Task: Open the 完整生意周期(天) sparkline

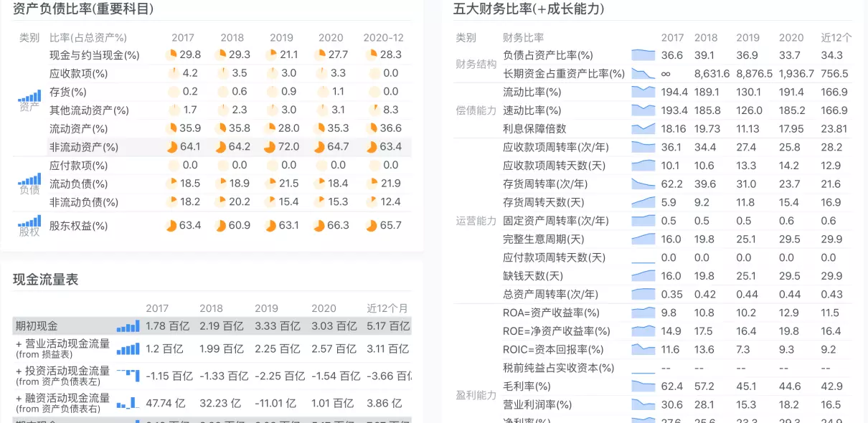Action: click(x=643, y=239)
